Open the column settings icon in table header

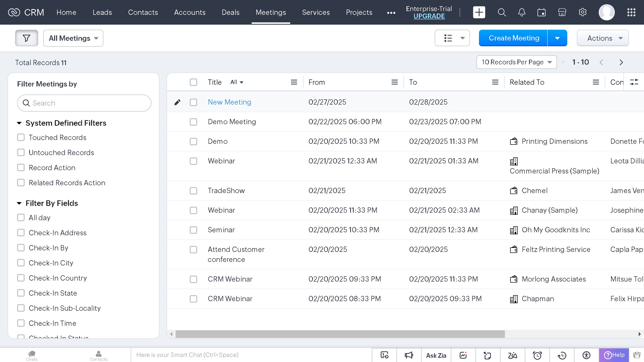634,82
